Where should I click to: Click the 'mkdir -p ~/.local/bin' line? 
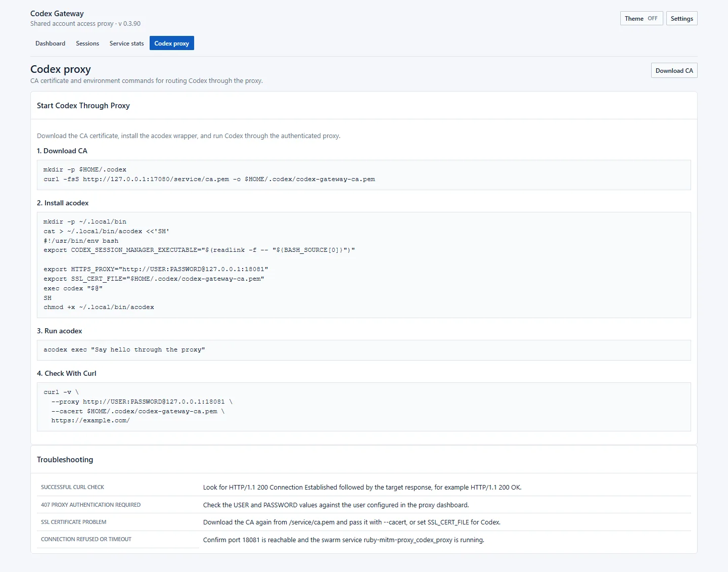(85, 222)
